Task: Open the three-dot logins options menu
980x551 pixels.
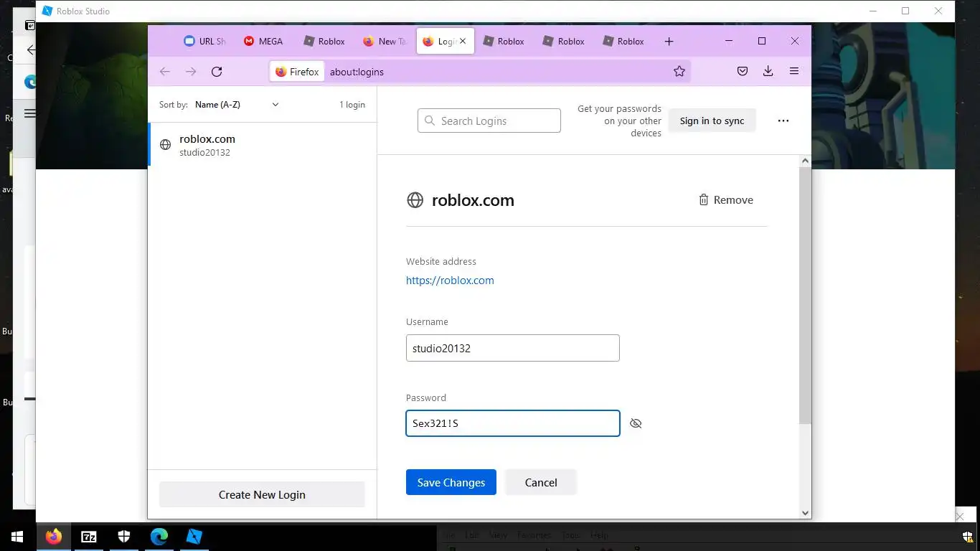Action: pyautogui.click(x=783, y=121)
